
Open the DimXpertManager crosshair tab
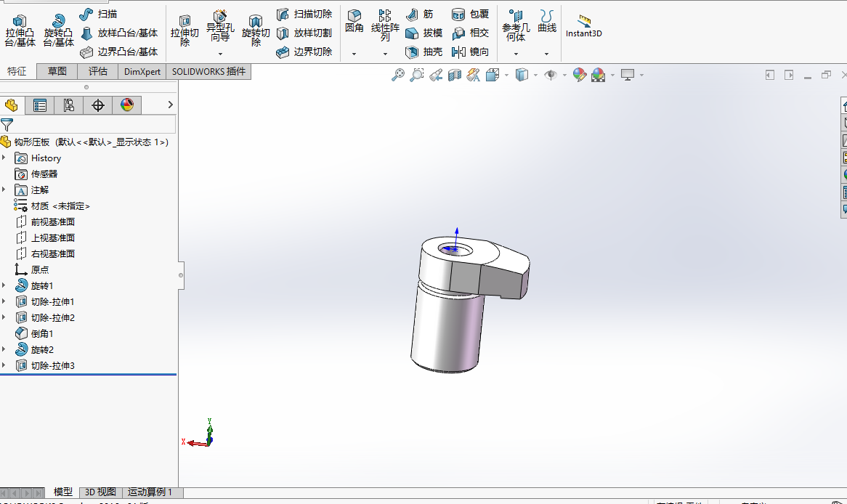point(98,105)
